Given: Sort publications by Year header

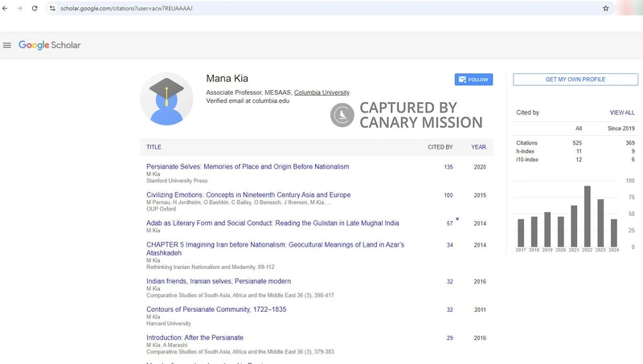Looking at the screenshot, I should [x=478, y=147].
